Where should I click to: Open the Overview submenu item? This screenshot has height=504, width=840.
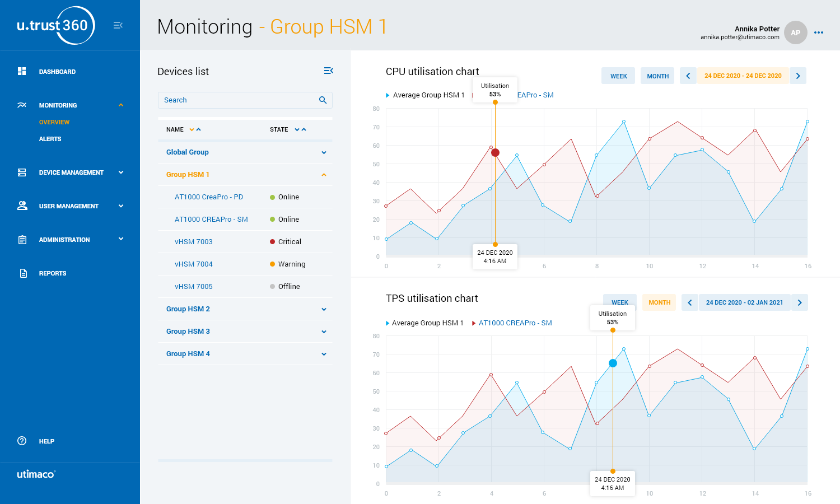tap(54, 122)
